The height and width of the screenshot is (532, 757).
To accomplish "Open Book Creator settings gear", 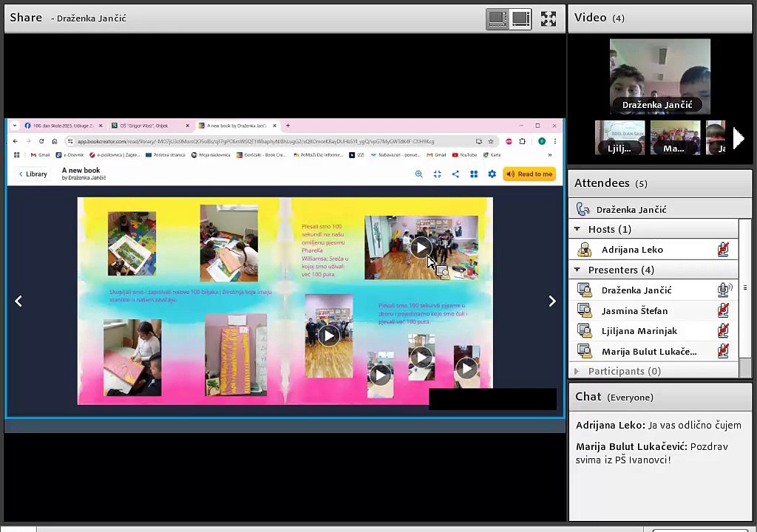I will coord(492,174).
